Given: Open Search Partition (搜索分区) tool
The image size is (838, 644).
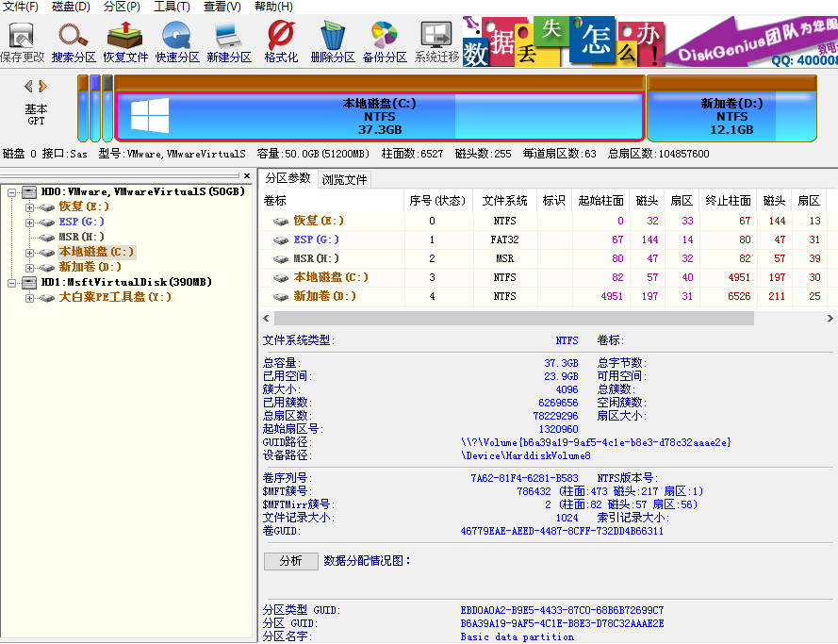Looking at the screenshot, I should pyautogui.click(x=74, y=41).
